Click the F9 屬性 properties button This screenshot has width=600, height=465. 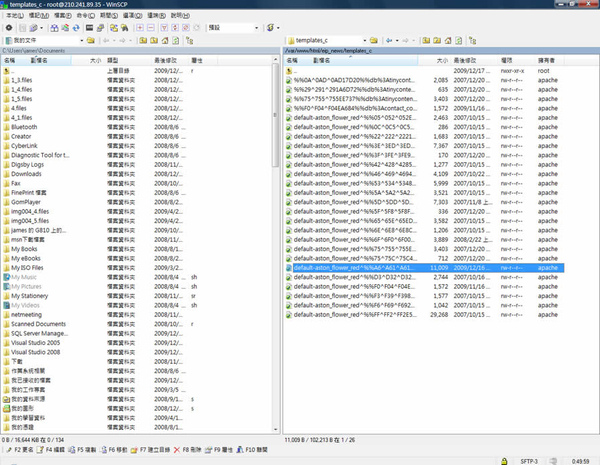pos(218,450)
